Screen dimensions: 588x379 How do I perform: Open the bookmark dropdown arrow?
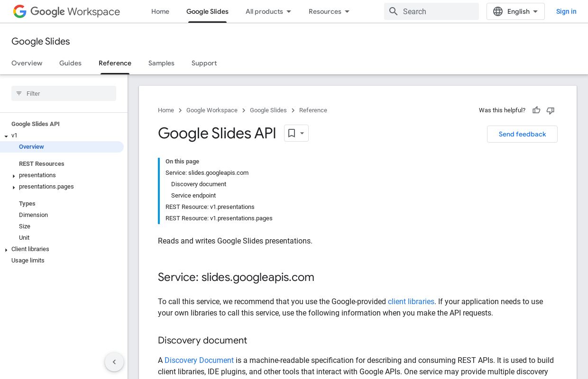302,133
